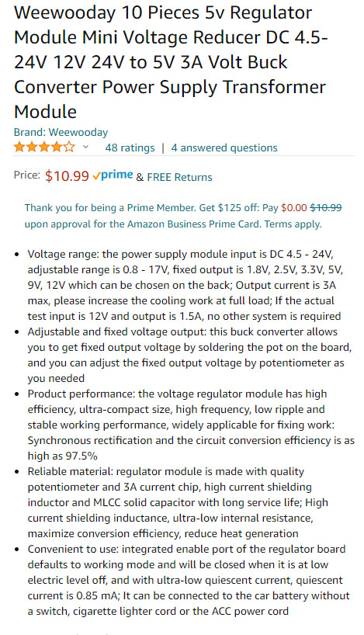Click the red $10.99 price
This screenshot has height=635, width=364.
pos(67,176)
